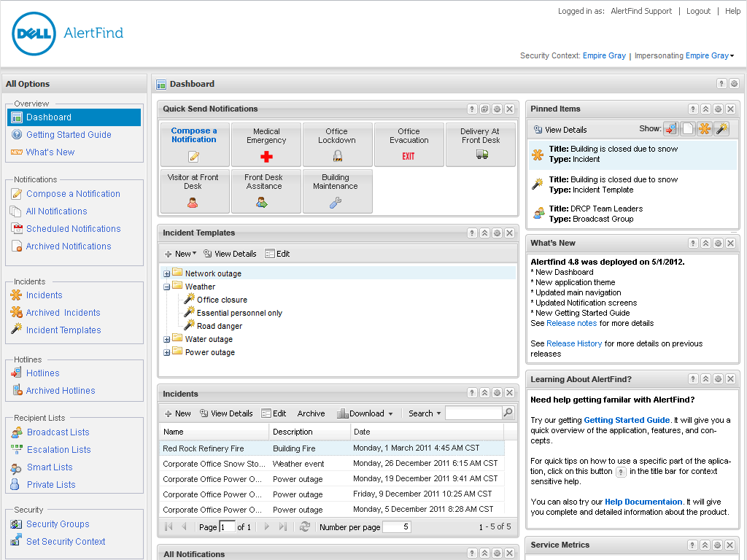Open settings gear on the Incidents panel
Viewport: 747px width, 560px height.
497,393
